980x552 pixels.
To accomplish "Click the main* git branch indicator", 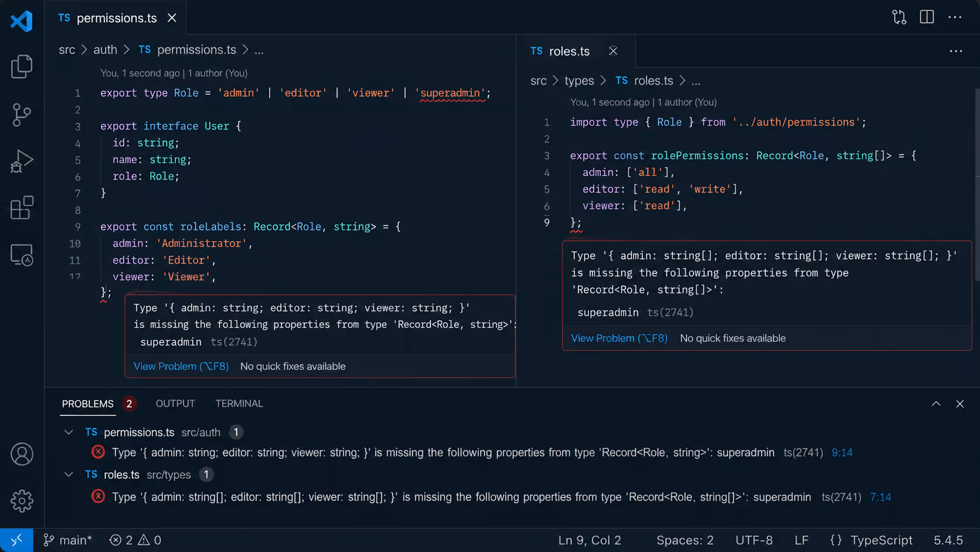I will pyautogui.click(x=68, y=540).
